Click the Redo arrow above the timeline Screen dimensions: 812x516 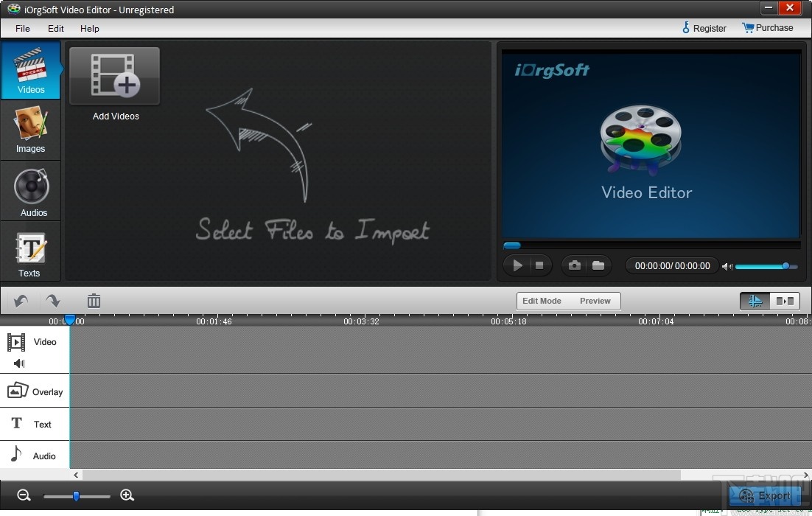51,300
